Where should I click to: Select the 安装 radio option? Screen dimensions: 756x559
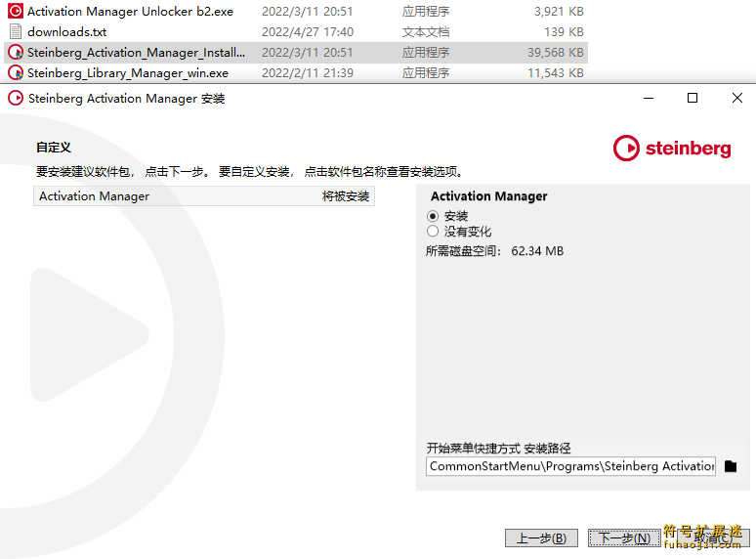click(433, 216)
